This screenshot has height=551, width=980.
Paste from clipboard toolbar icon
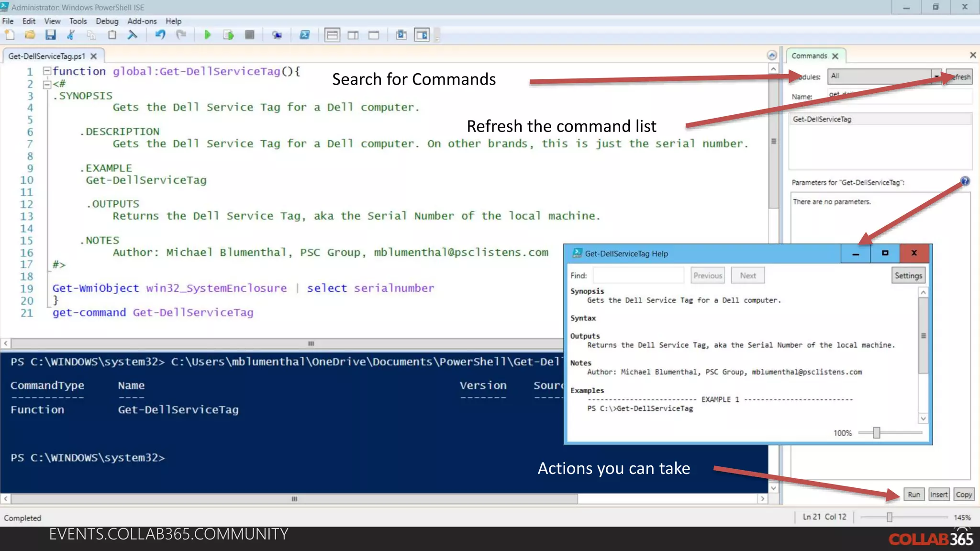(x=112, y=35)
